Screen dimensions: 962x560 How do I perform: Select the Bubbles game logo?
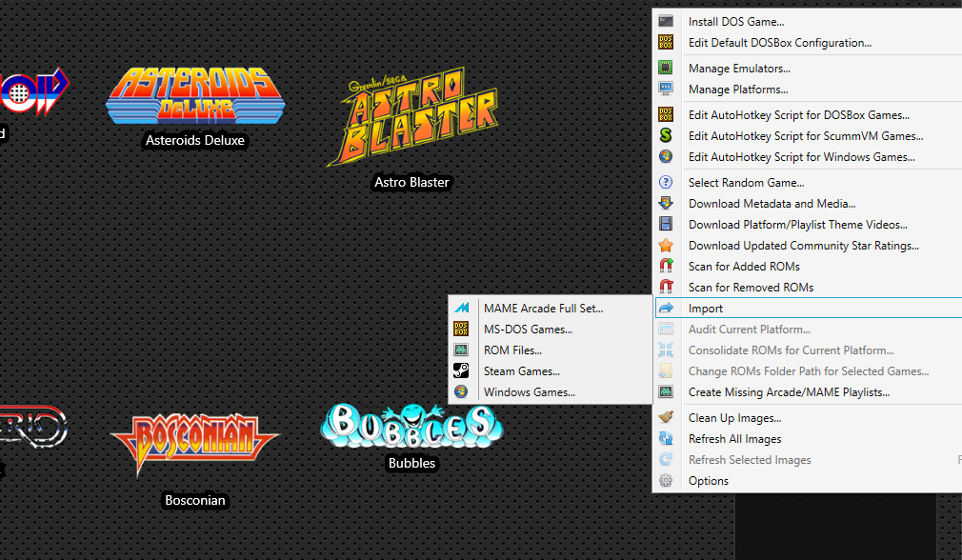411,425
